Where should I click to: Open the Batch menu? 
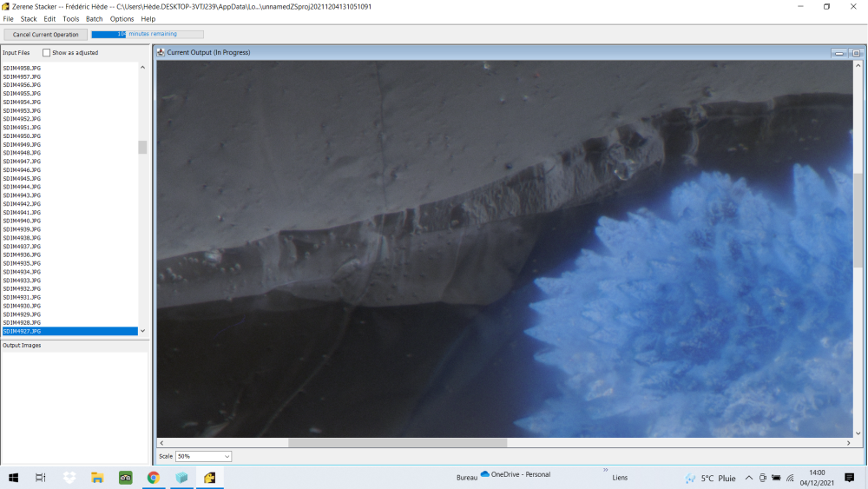pyautogui.click(x=94, y=19)
